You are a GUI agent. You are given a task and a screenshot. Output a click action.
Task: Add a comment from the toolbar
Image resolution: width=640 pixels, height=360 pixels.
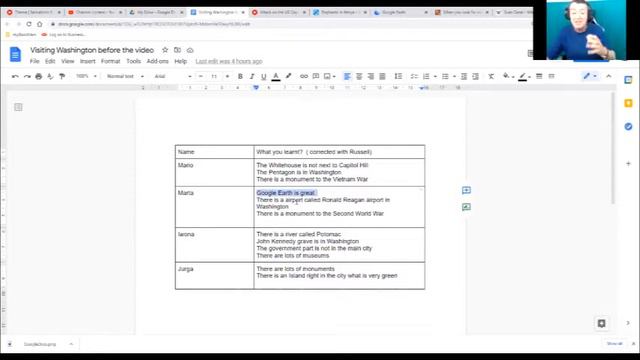(x=316, y=76)
